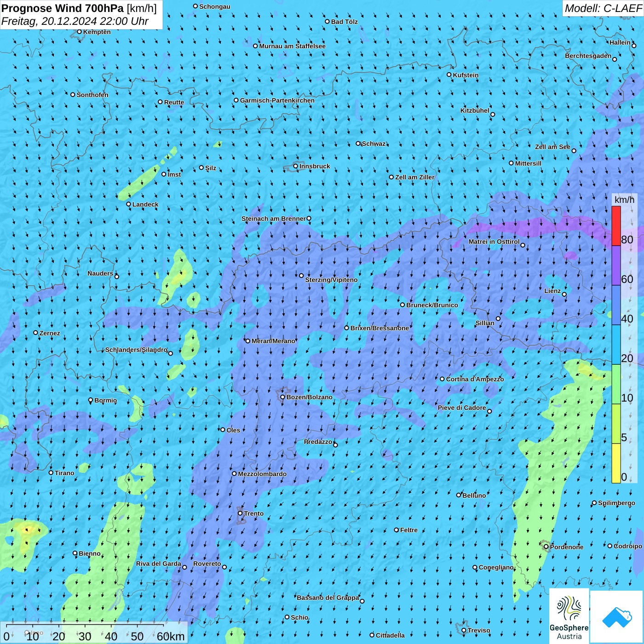The image size is (644, 644).
Task: Click the Cortina d'Ampezzo label
Action: (475, 379)
